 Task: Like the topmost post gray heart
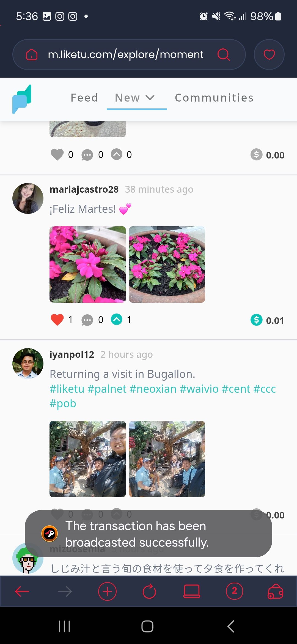(57, 154)
